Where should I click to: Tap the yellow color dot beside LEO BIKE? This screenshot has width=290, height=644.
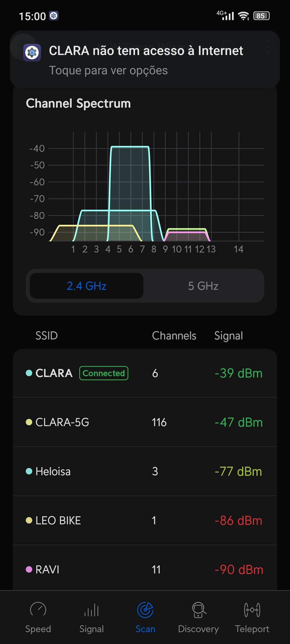[x=29, y=521]
